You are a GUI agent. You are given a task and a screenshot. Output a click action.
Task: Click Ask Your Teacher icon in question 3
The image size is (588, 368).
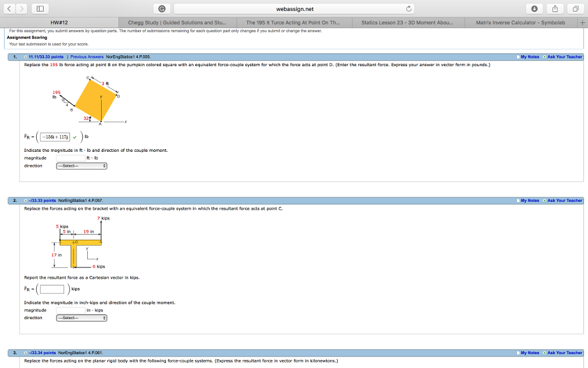click(544, 353)
